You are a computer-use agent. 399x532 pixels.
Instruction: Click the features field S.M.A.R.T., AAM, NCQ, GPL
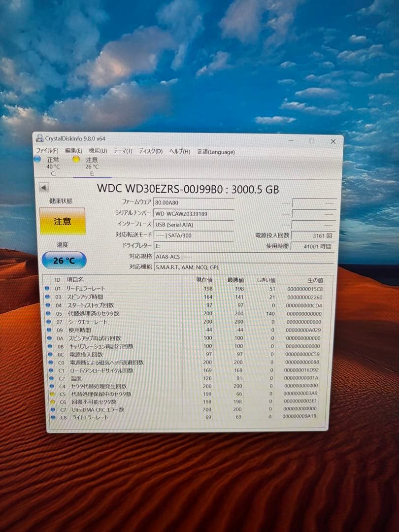click(244, 267)
